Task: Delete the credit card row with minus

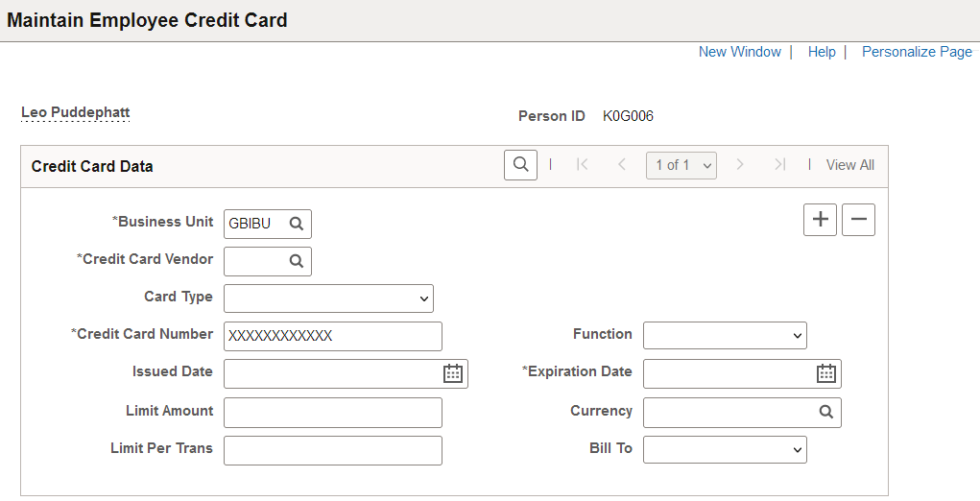Action: 858,219
